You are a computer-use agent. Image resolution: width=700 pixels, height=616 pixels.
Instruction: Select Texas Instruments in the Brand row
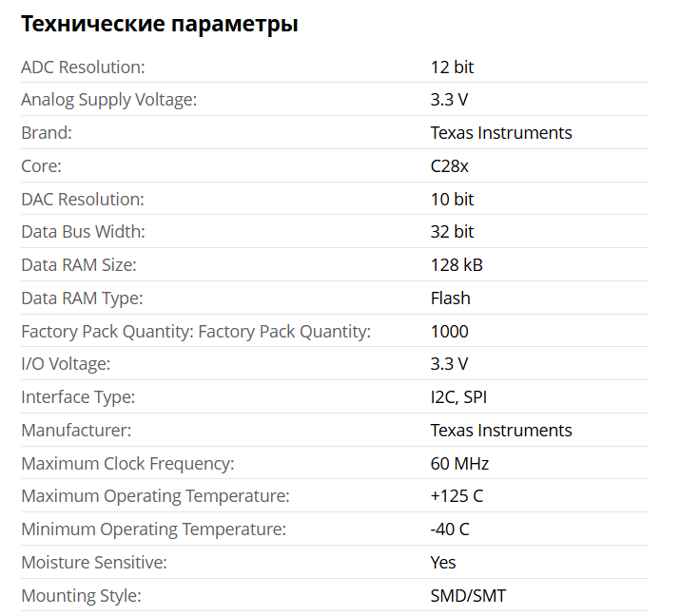[x=501, y=133]
